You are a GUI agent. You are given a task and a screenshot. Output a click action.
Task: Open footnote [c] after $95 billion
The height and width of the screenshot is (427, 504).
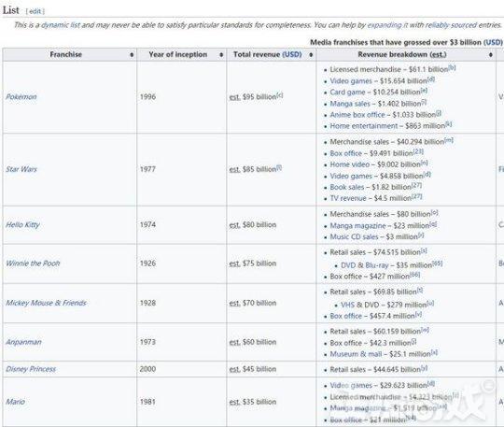(x=280, y=95)
